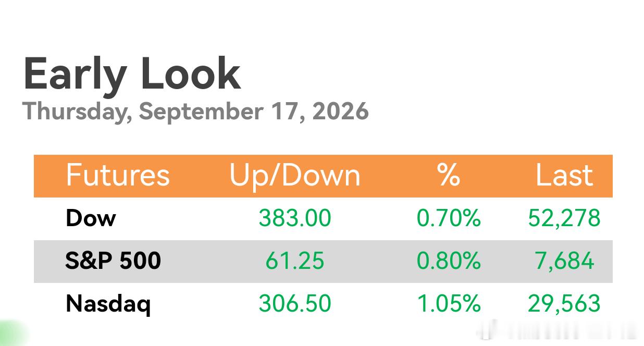
Task: Select the Dow change value 383.00
Action: coord(295,218)
